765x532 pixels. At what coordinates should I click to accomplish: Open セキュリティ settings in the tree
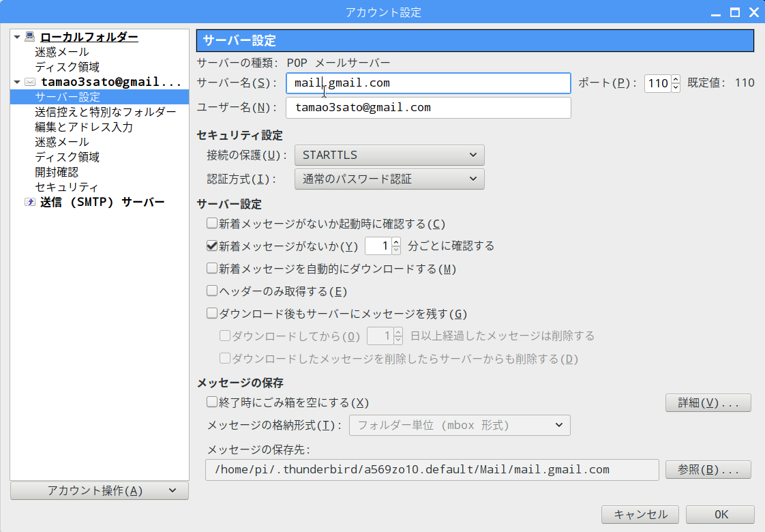click(67, 188)
